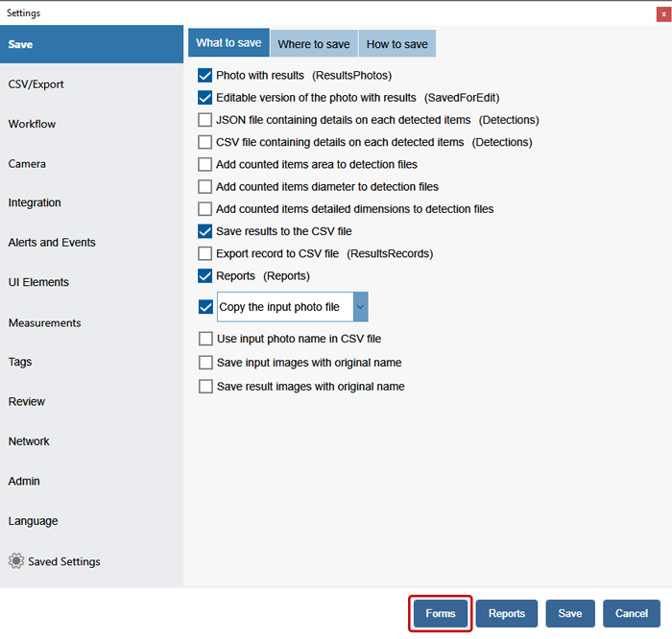Toggle Save results to the CSV file
The image size is (672, 639).
[x=204, y=231]
